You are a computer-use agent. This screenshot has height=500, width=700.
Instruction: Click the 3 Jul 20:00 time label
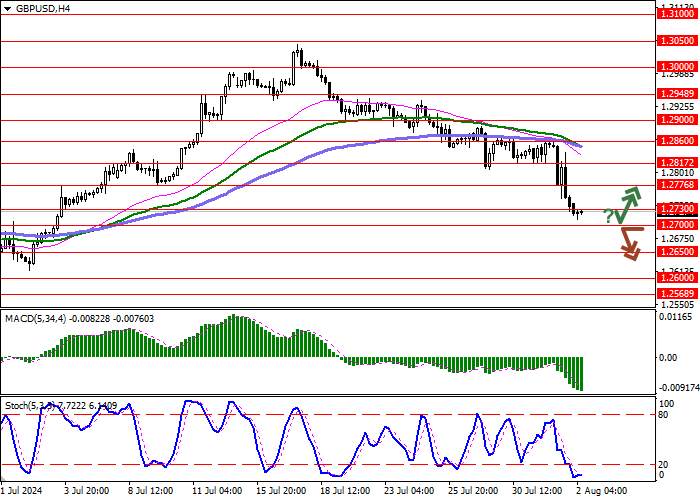coord(87,491)
